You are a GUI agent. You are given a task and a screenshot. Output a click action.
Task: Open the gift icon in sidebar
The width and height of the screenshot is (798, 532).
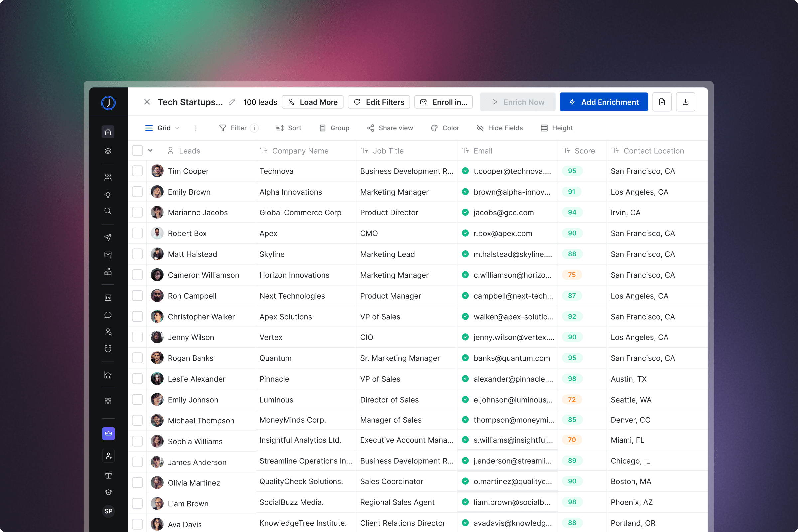(108, 475)
